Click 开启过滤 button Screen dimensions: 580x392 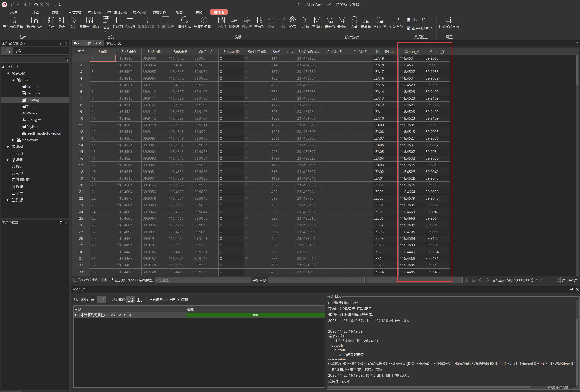(x=416, y=20)
